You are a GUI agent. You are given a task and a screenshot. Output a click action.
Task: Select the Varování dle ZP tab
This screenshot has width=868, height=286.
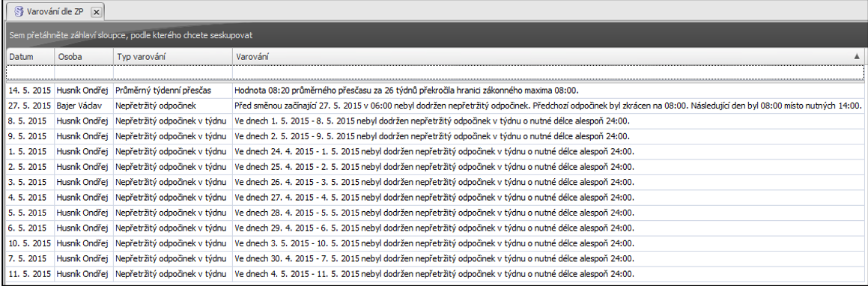[54, 12]
